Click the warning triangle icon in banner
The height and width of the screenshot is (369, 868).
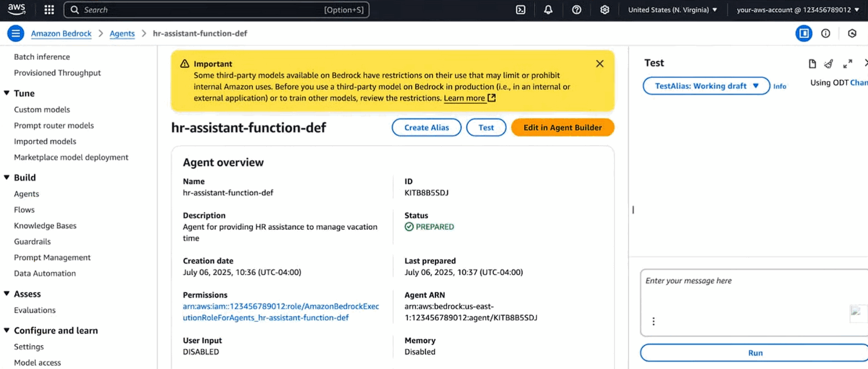(184, 64)
